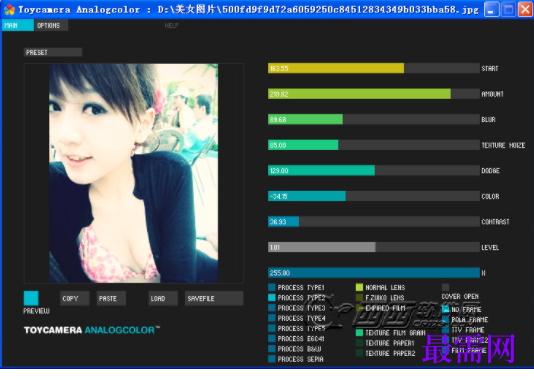Enable TEXTURE PAPER1 option
The height and width of the screenshot is (380, 534).
pos(385,343)
